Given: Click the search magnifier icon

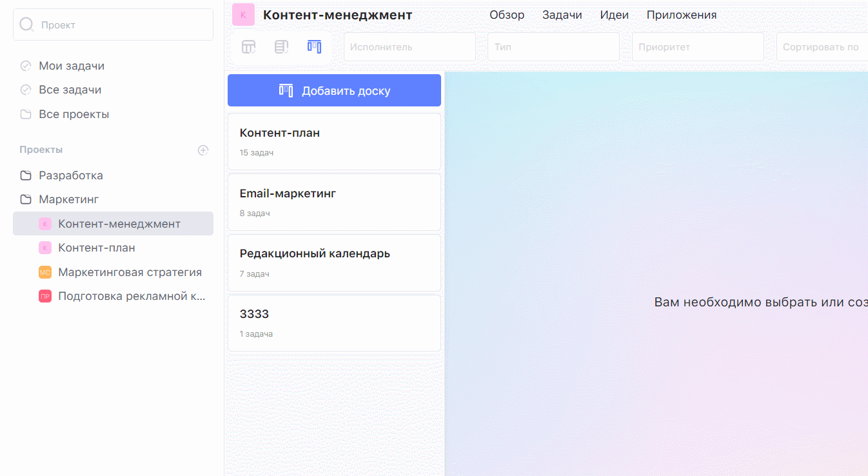Looking at the screenshot, I should (x=26, y=25).
